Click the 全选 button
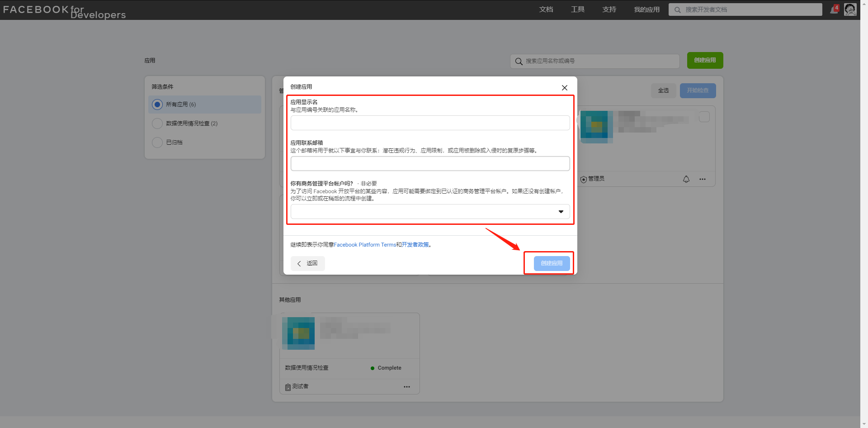Viewport: 868px width, 428px height. click(x=663, y=90)
